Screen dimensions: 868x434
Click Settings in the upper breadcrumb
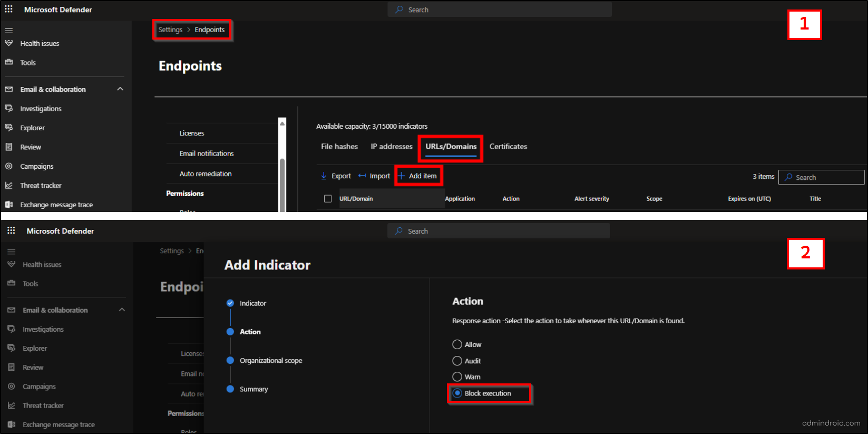[x=170, y=30]
